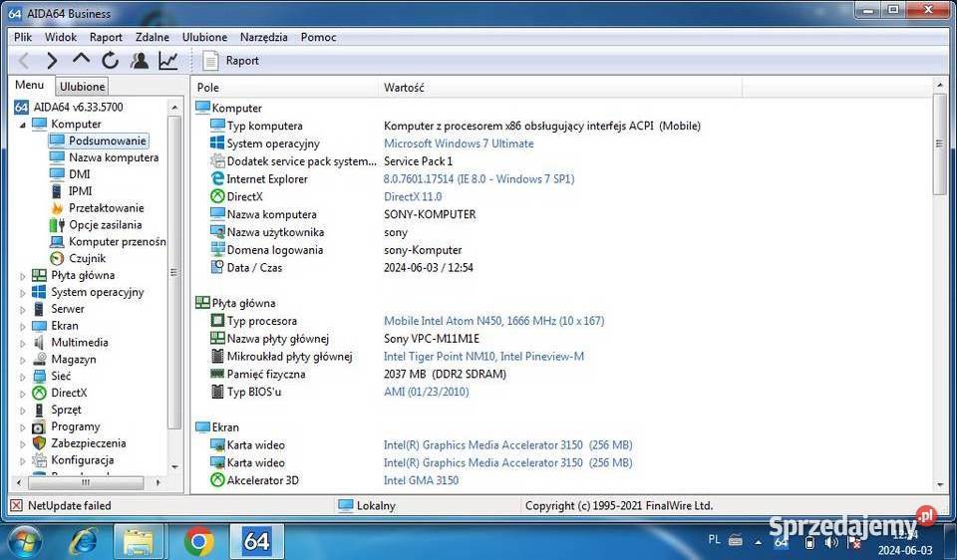Open the Intel Tiger Point NM10 chipset link
The height and width of the screenshot is (560, 957).
(483, 357)
